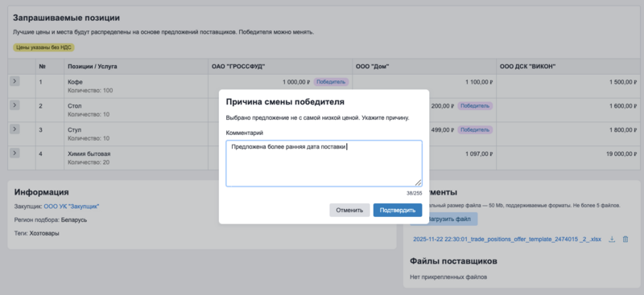This screenshot has width=644, height=295.
Task: Select the ООО ДСК "ВИКОН" column header
Action: coord(528,67)
